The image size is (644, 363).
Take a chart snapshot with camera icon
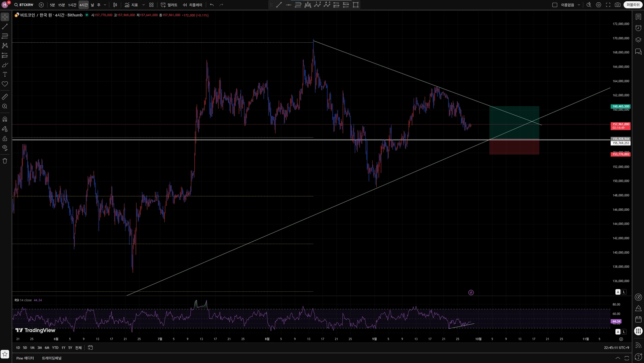tap(617, 5)
